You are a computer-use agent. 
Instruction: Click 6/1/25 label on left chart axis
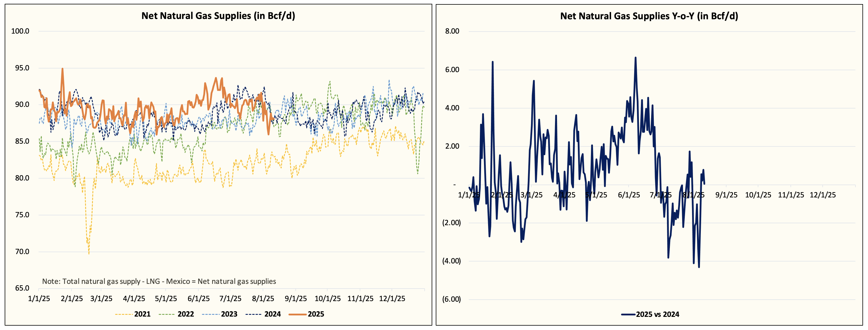tap(198, 299)
